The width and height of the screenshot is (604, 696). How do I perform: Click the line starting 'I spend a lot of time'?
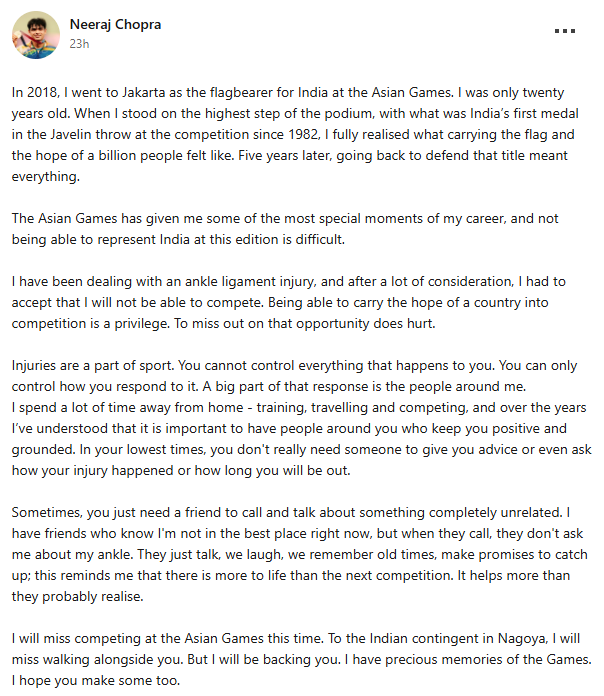coord(299,407)
